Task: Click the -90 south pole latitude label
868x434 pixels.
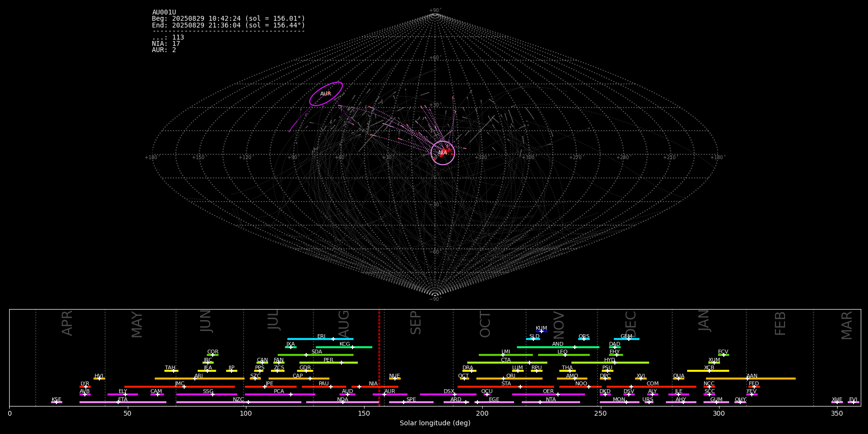Action: (x=435, y=299)
